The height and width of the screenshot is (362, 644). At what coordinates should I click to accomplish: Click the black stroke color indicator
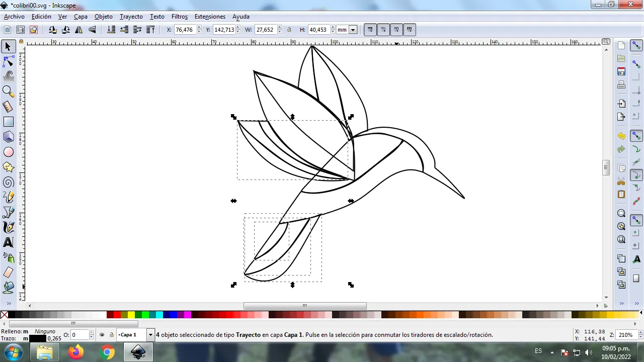pos(38,338)
